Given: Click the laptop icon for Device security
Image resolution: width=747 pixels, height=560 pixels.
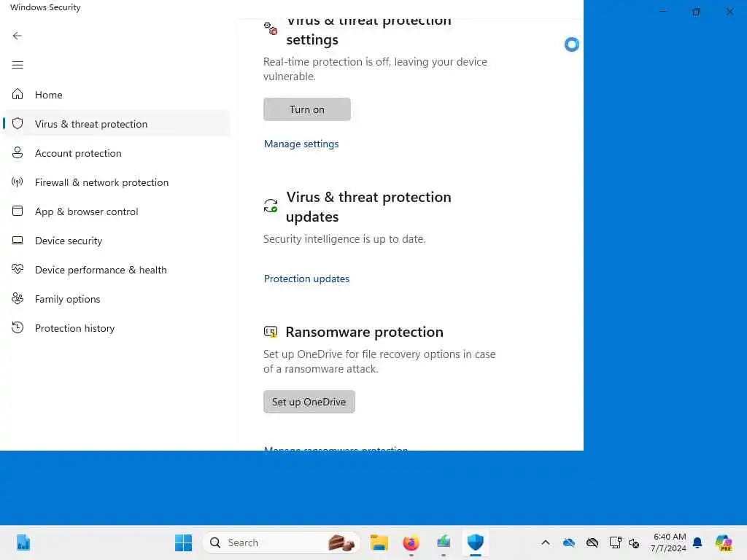Looking at the screenshot, I should pyautogui.click(x=18, y=240).
